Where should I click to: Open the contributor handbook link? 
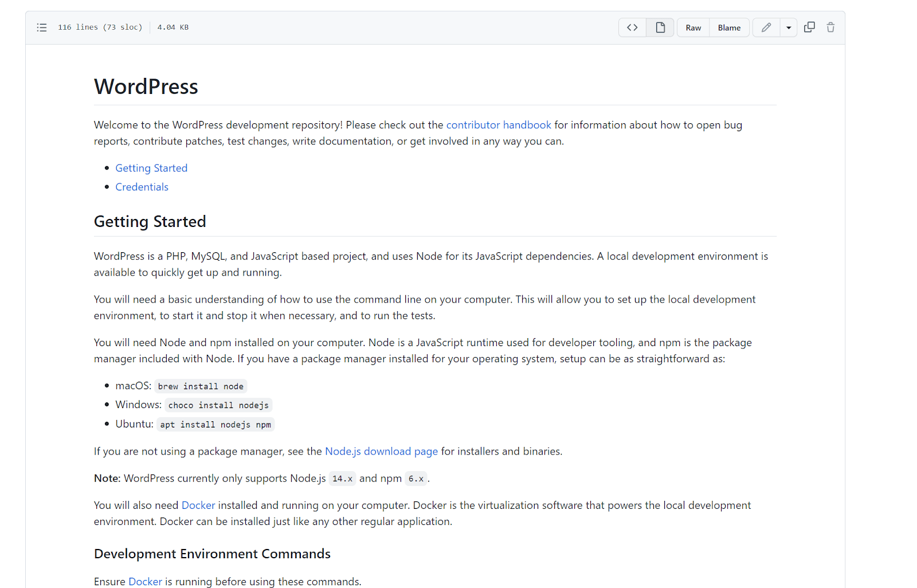[x=498, y=125]
